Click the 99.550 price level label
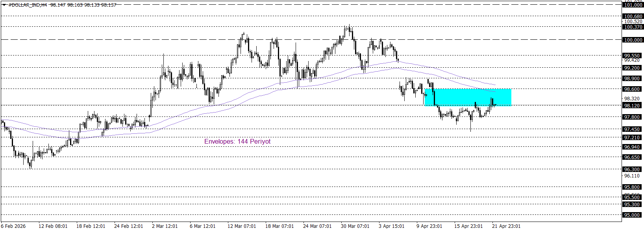Image resolution: width=644 pixels, height=231 pixels. pos(632,55)
